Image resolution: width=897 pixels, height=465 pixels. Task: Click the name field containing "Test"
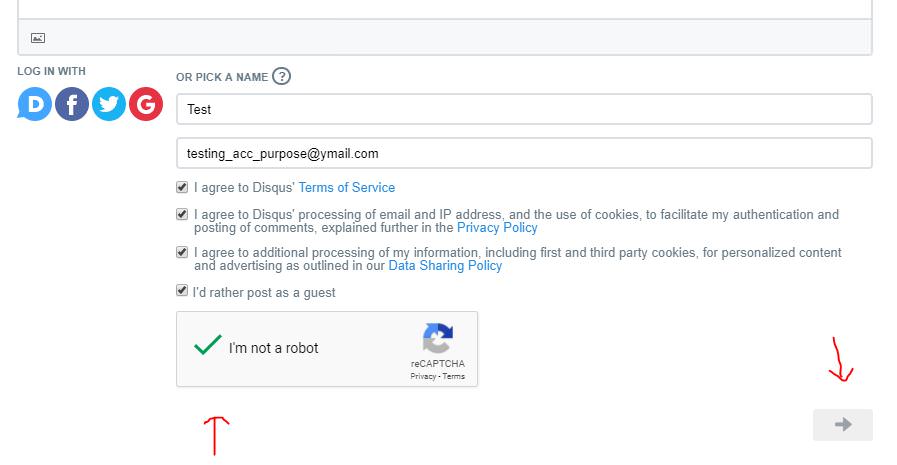523,109
